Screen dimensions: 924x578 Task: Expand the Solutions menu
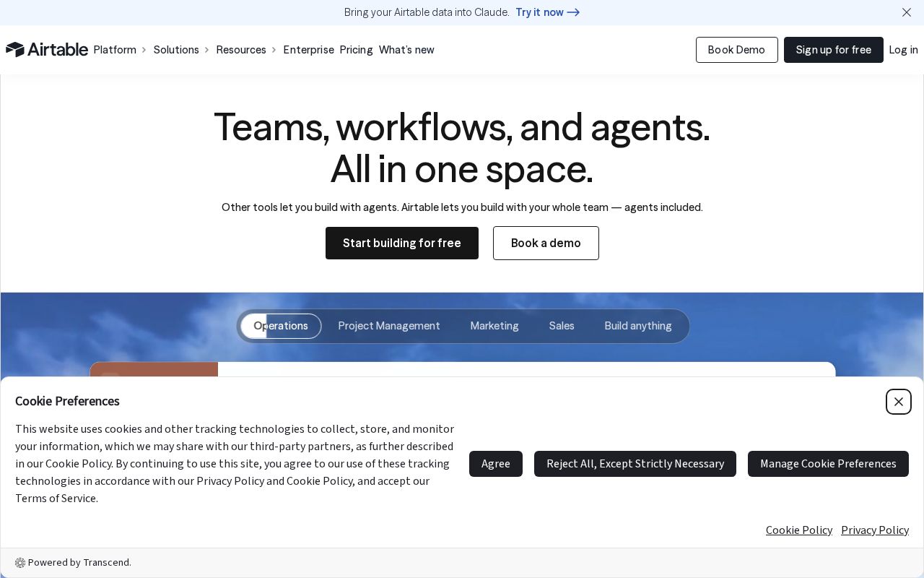(181, 50)
